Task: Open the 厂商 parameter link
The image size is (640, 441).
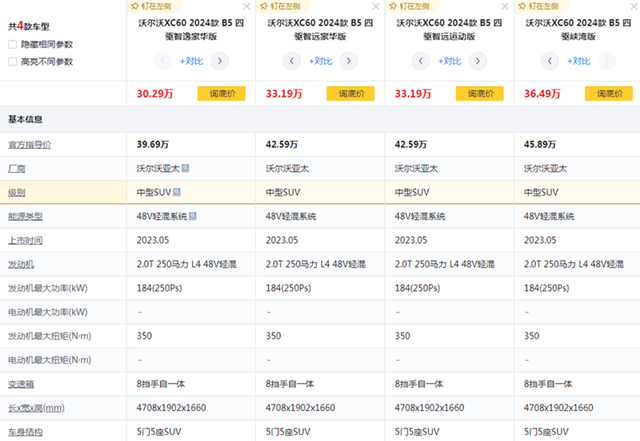Action: [x=17, y=168]
